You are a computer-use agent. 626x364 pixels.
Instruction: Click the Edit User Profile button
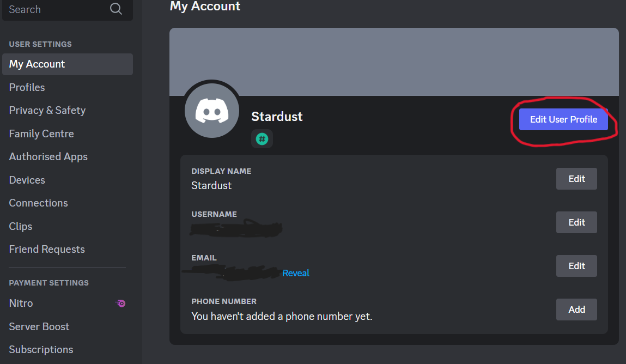[563, 119]
